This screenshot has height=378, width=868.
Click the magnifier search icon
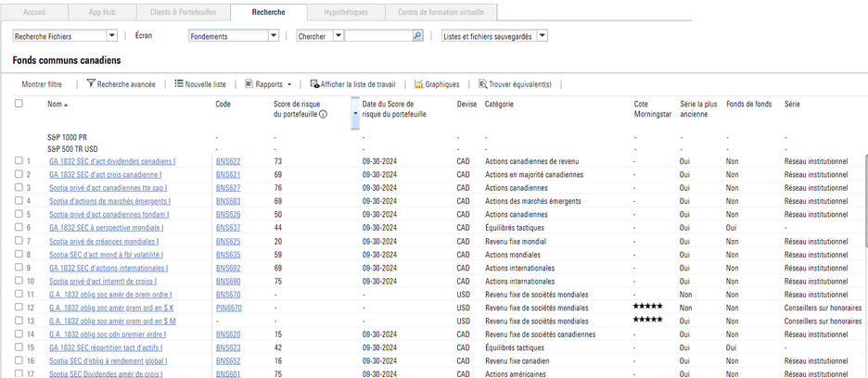pyautogui.click(x=417, y=36)
